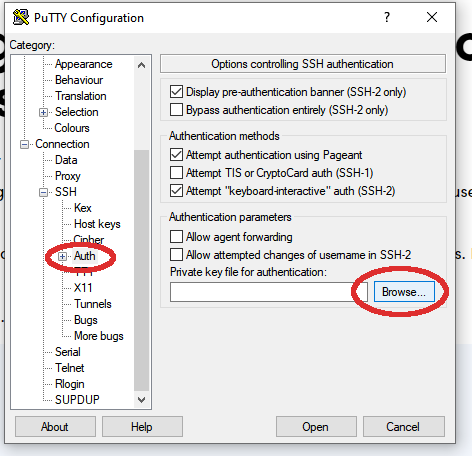Image resolution: width=472 pixels, height=456 pixels.
Task: Collapse the Connection tree node
Action: pos(24,144)
